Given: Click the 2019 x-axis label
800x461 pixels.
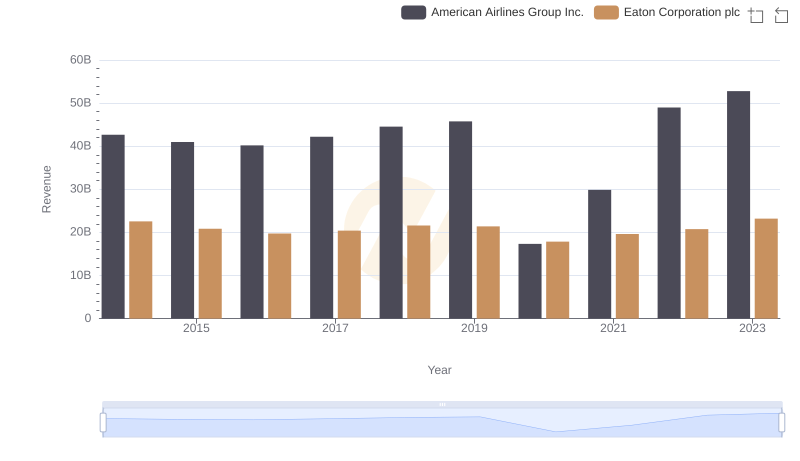Looking at the screenshot, I should (x=474, y=328).
